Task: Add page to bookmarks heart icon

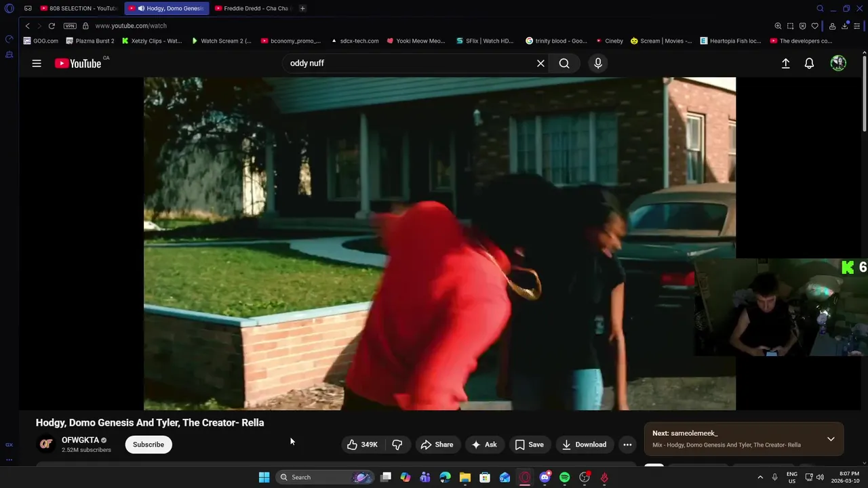Action: point(814,26)
